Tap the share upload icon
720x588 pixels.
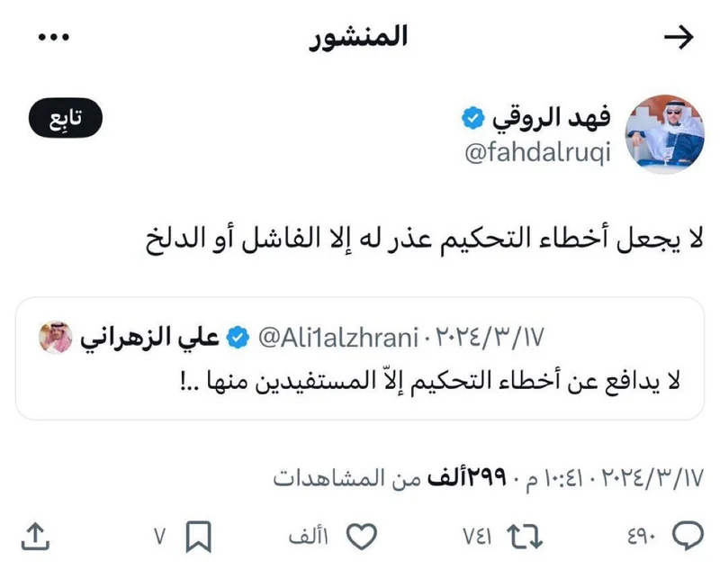[x=35, y=536]
